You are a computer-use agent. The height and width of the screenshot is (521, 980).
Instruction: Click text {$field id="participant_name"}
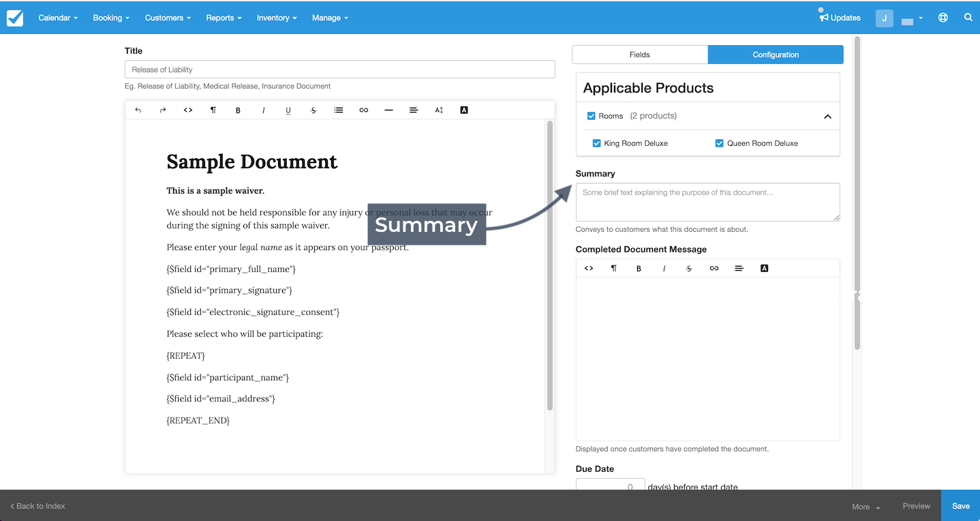point(228,378)
